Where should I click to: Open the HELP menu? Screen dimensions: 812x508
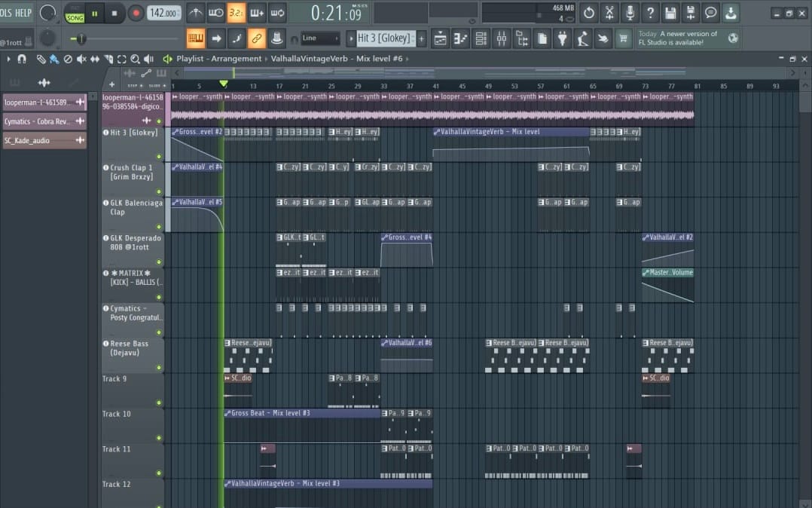click(x=23, y=13)
